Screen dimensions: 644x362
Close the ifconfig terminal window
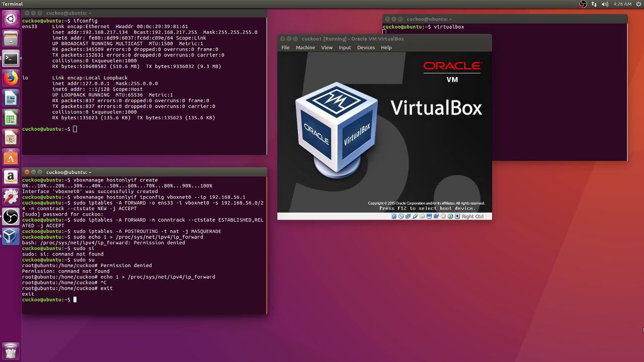tap(27, 13)
